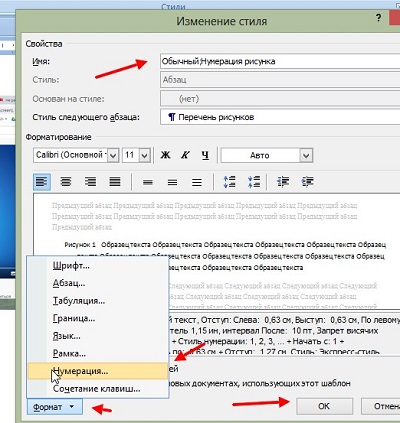
Task: Toggle italic К formatting
Action: click(x=185, y=155)
